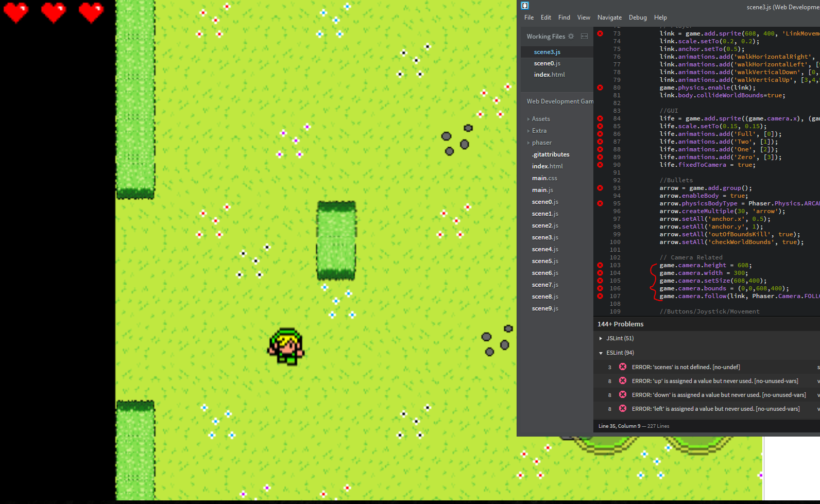Open the Edit menu
820x504 pixels.
tap(546, 18)
